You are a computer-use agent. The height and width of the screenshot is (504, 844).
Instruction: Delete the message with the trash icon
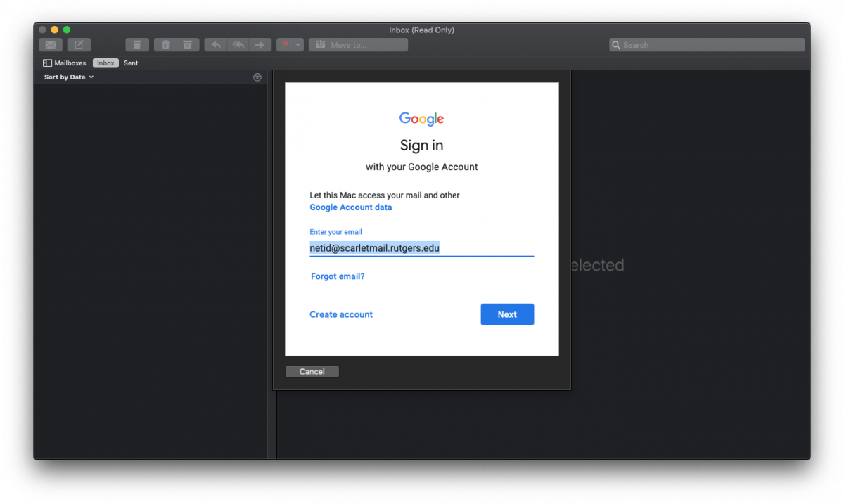click(165, 44)
